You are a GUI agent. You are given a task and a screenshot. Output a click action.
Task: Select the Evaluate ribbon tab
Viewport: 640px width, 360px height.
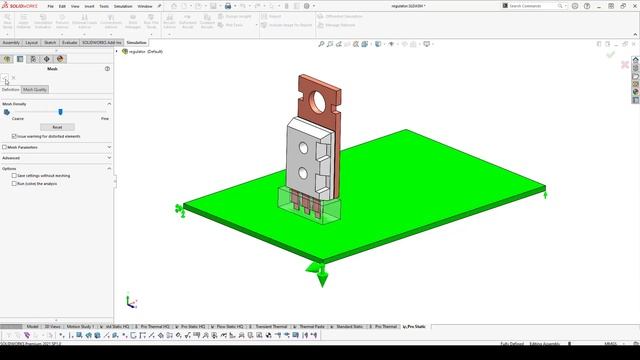pyautogui.click(x=69, y=42)
